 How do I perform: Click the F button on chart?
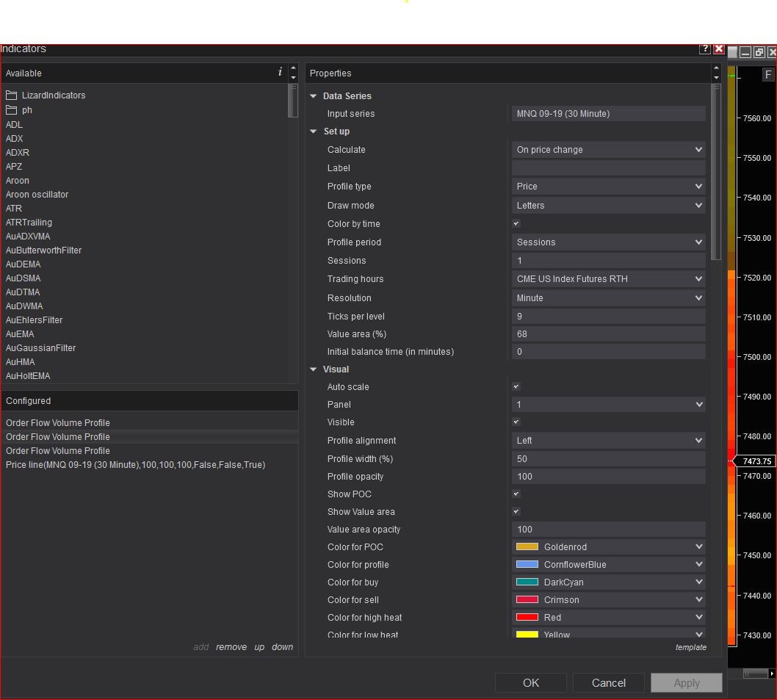click(x=768, y=74)
